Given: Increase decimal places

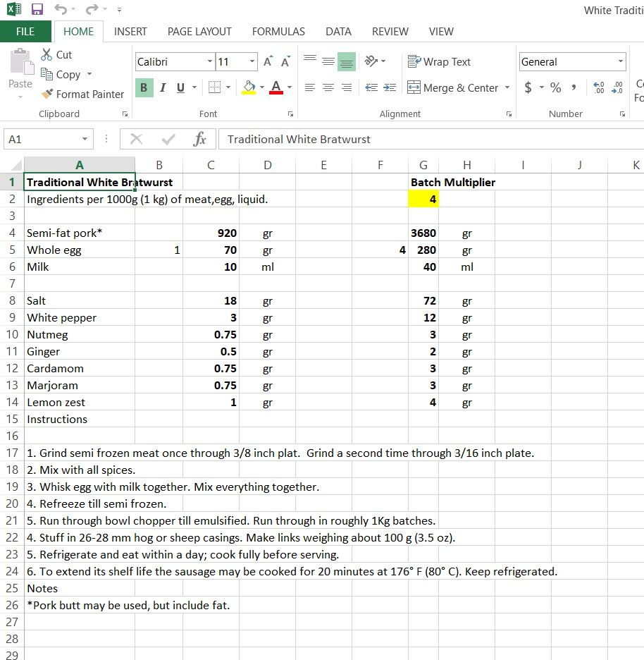Looking at the screenshot, I should [599, 87].
